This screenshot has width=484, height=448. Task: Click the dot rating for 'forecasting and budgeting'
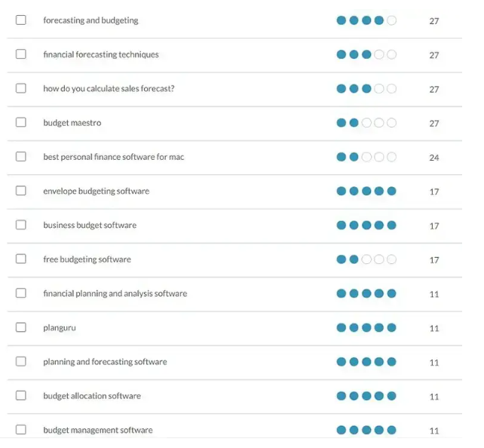(x=366, y=20)
